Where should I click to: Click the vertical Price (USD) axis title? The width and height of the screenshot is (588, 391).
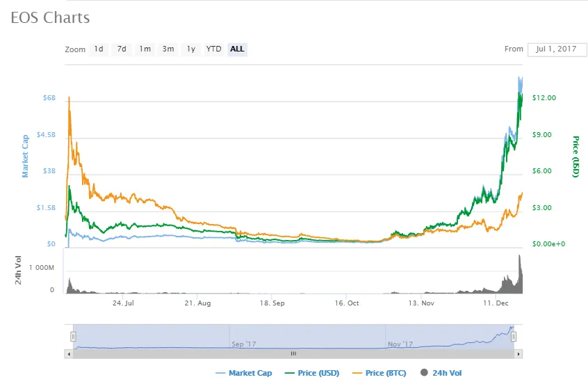(x=575, y=157)
